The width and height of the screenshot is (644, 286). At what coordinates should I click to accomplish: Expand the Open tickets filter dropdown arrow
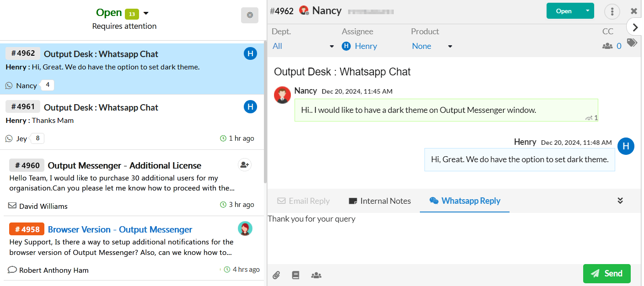(146, 13)
